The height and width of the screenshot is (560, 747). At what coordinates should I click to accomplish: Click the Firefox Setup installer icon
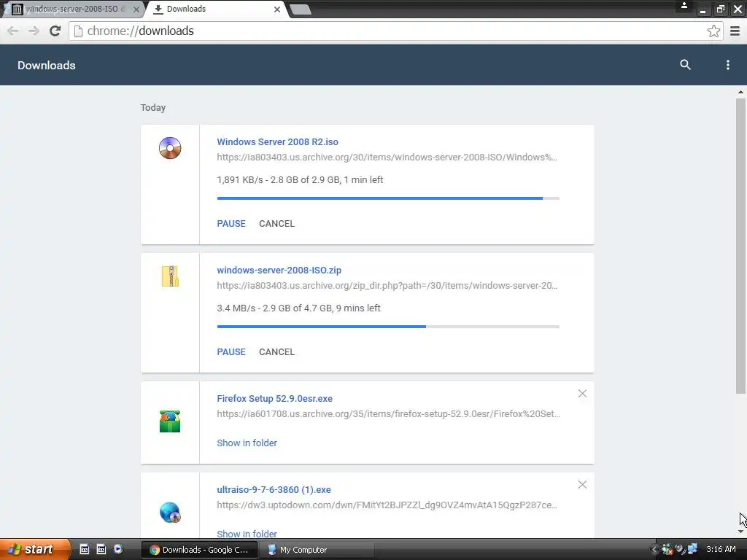coord(170,421)
